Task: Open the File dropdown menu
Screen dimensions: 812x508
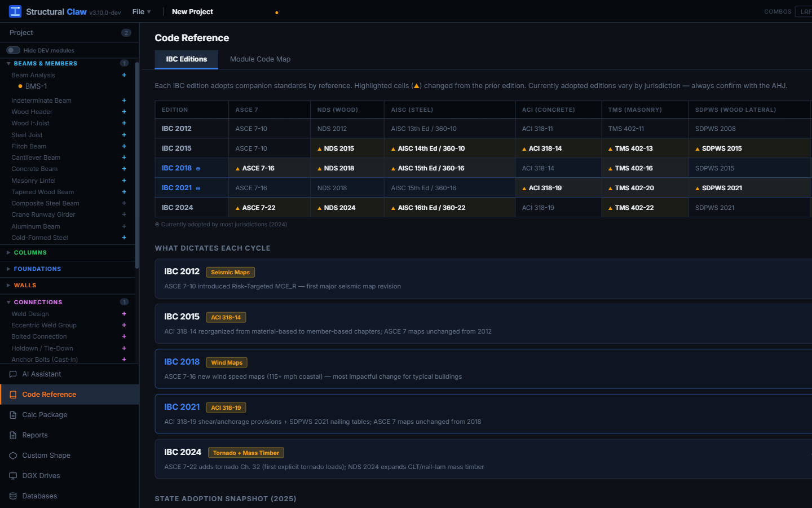Action: (x=142, y=11)
